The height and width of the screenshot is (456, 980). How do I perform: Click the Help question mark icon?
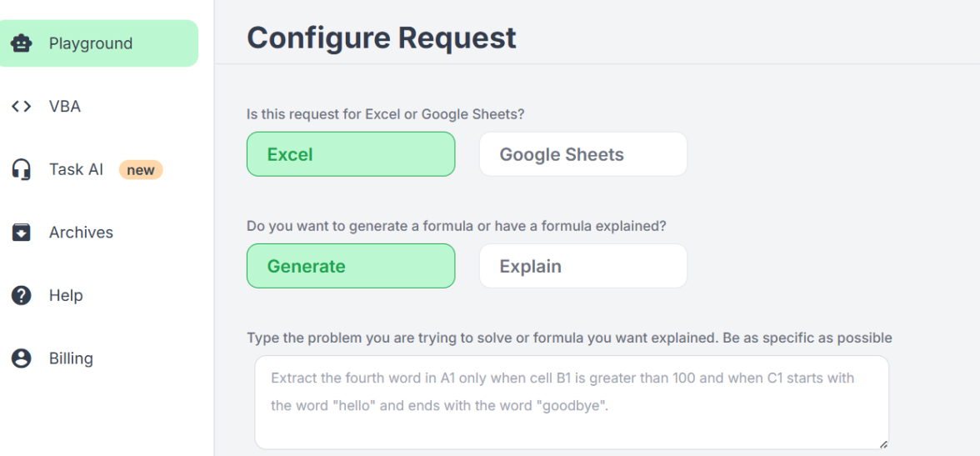click(21, 296)
